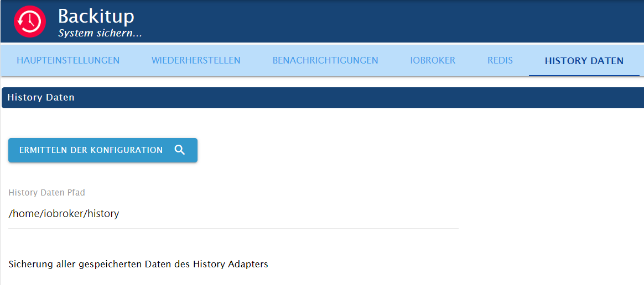Click the Backitup clock logo icon
The width and height of the screenshot is (644, 285).
click(x=29, y=22)
